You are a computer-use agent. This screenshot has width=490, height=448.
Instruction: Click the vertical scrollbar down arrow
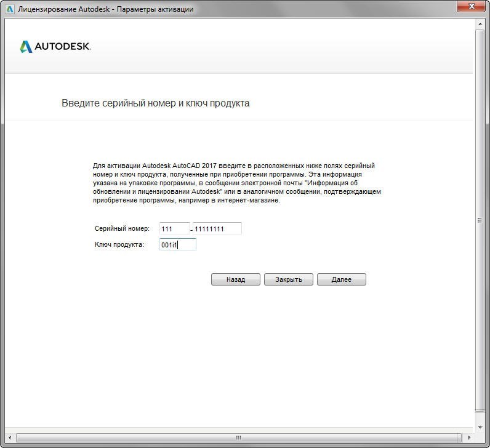pyautogui.click(x=480, y=426)
